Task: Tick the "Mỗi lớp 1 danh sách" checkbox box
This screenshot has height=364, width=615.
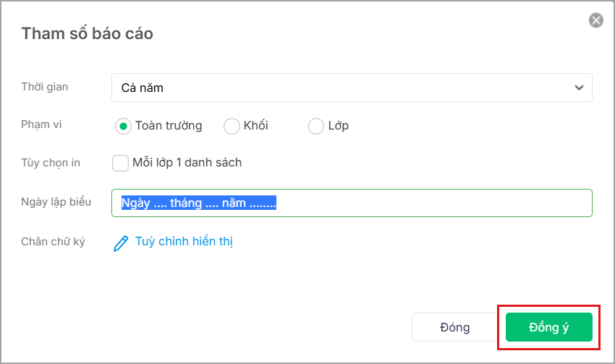Action: point(121,163)
